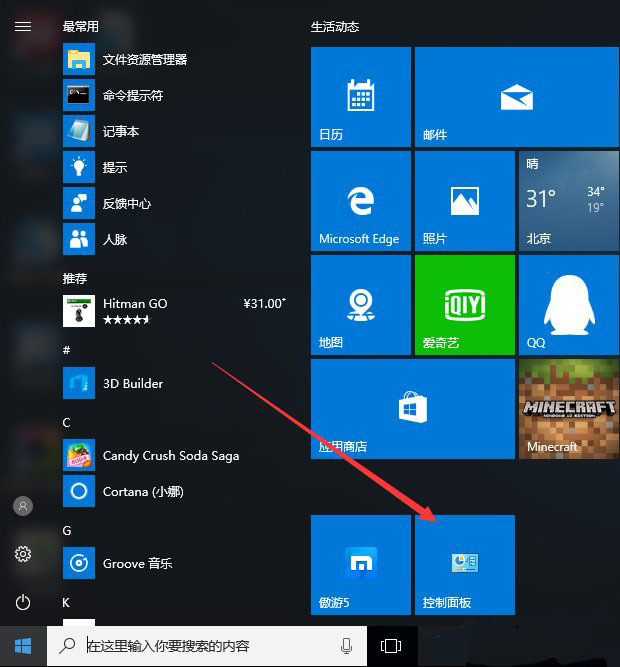
Task: Click the Windows Start button
Action: (x=23, y=646)
